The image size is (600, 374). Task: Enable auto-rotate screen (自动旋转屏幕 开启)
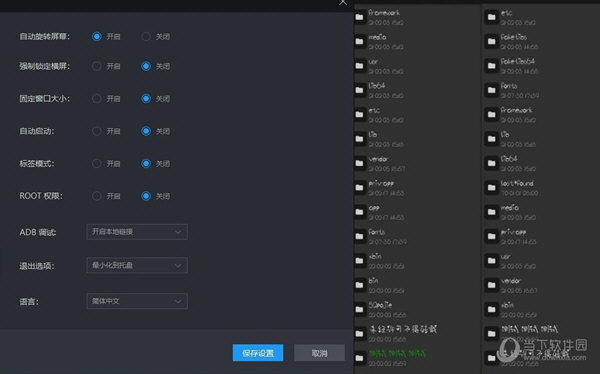pyautogui.click(x=96, y=36)
